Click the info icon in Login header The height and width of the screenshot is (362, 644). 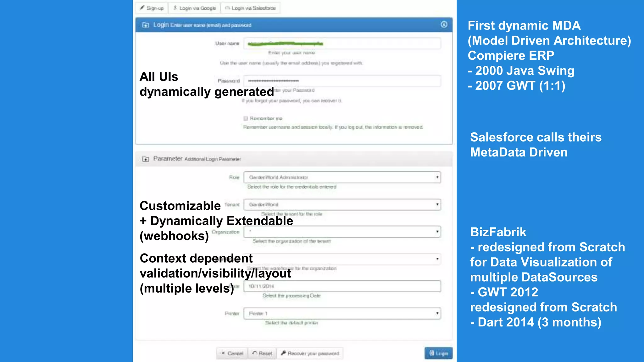[x=444, y=25]
